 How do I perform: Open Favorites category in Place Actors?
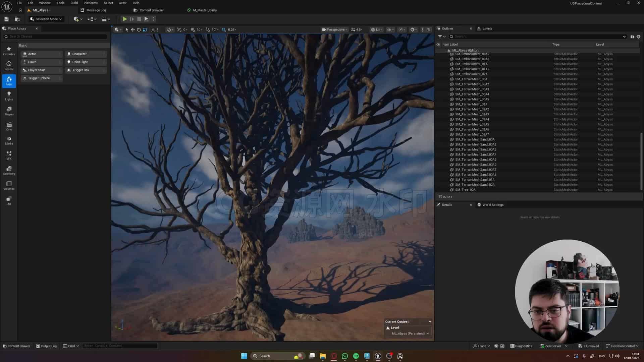9,51
